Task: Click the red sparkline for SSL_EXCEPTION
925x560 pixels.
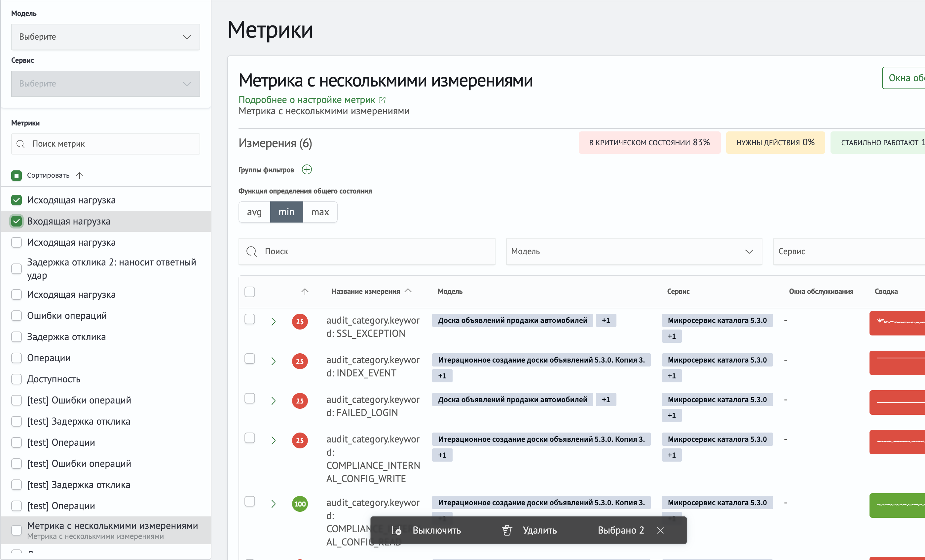Action: (897, 323)
